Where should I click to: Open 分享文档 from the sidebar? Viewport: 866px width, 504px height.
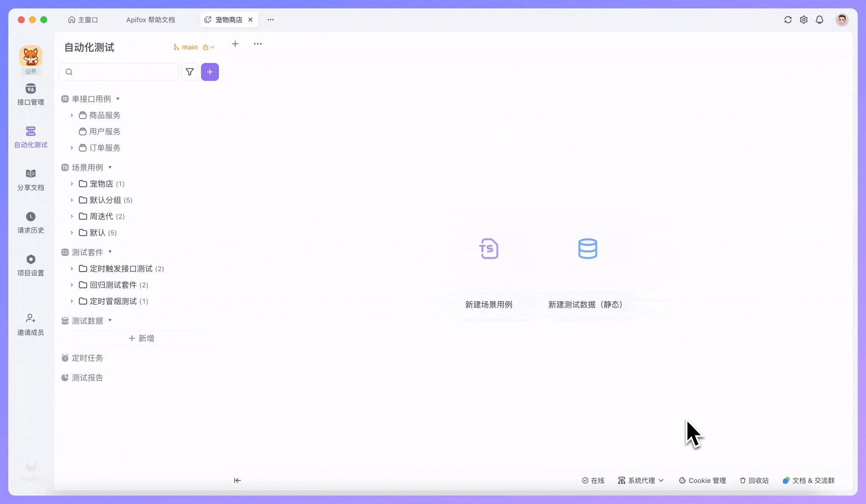click(30, 179)
